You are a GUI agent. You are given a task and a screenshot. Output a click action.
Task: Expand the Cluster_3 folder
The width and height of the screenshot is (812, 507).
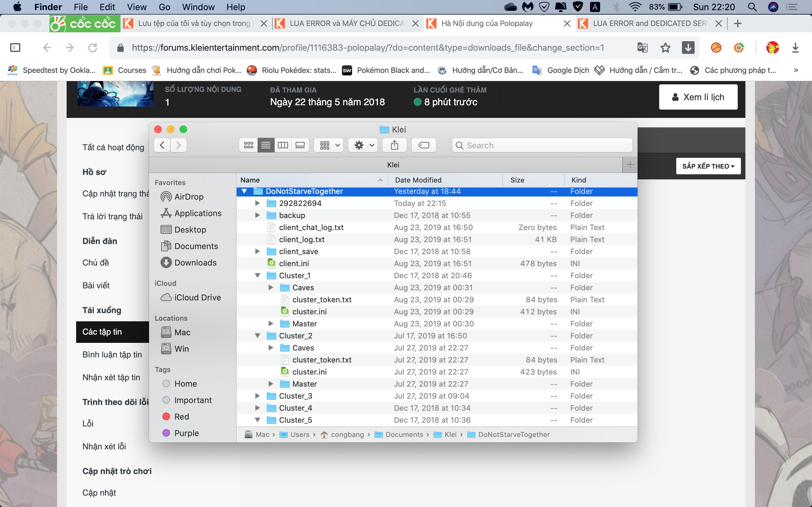[257, 396]
